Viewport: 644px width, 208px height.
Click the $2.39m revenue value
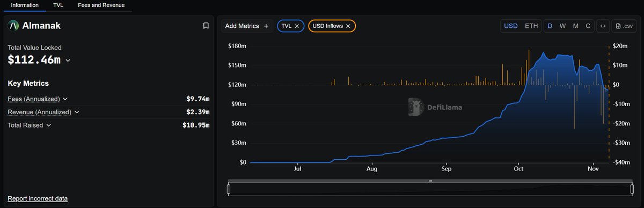197,112
